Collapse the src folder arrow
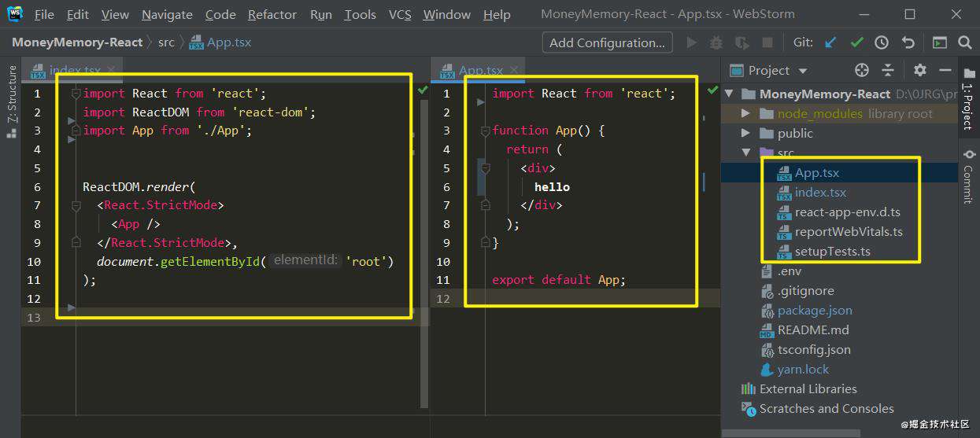 coord(745,153)
